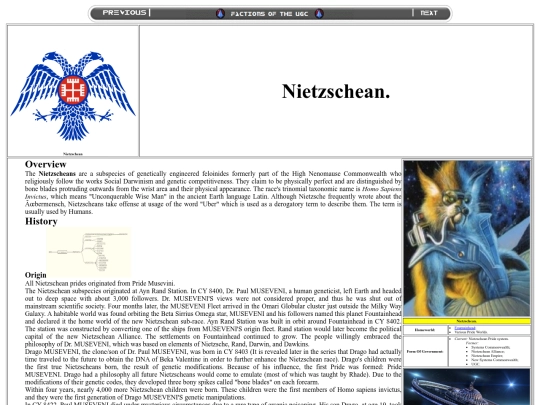
Task: Click 'Various Pride Worlds' in infobox
Action: pos(471,332)
